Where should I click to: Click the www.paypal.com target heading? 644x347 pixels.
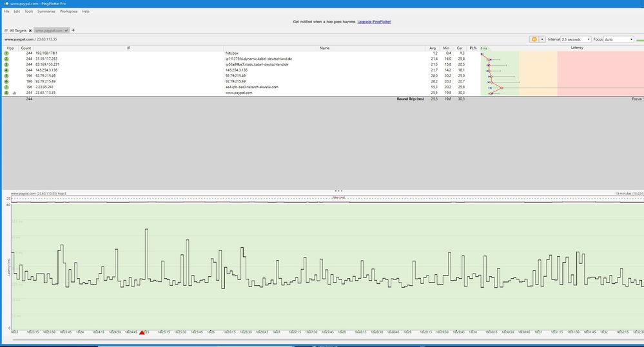pos(19,39)
